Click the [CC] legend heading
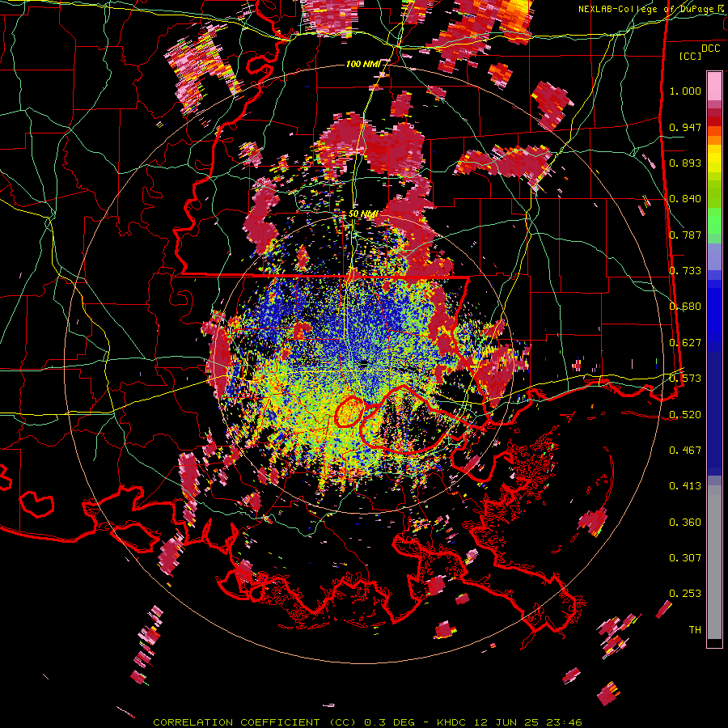 click(691, 56)
